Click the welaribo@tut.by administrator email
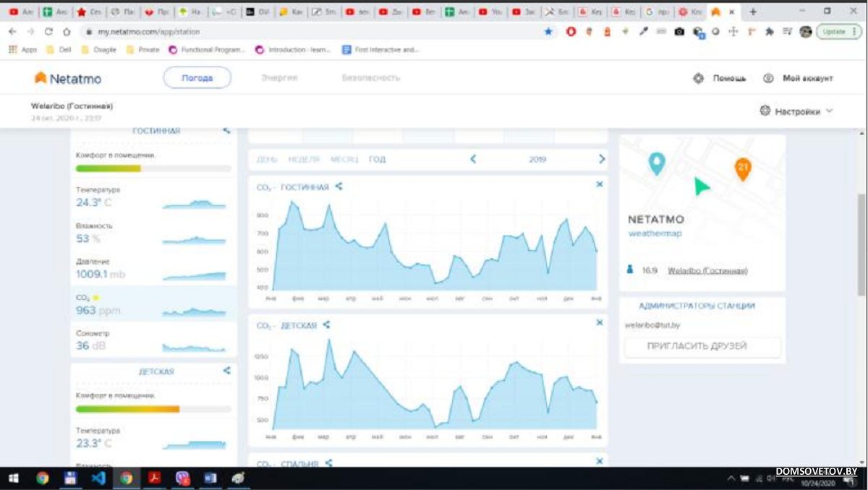 [x=652, y=325]
